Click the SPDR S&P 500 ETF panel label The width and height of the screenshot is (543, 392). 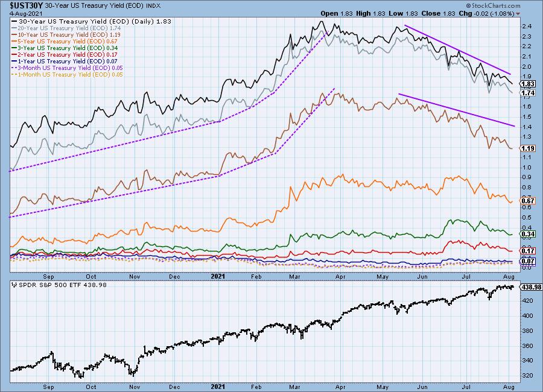click(63, 285)
